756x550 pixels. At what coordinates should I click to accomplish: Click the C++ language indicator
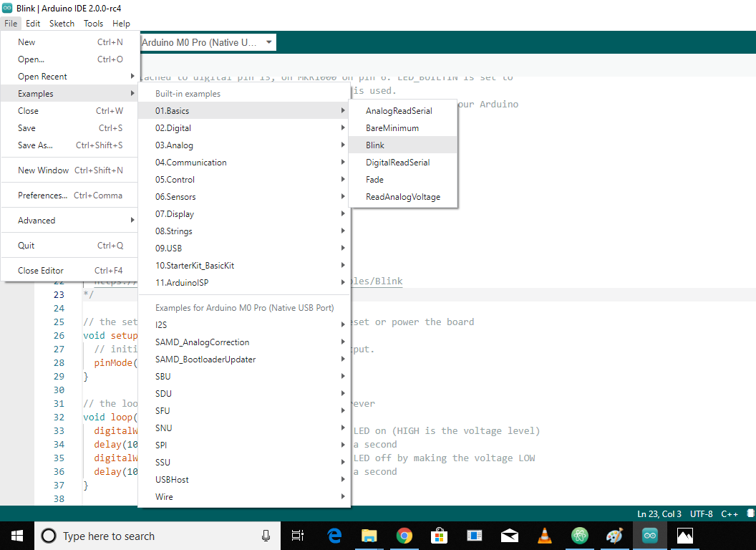point(730,513)
